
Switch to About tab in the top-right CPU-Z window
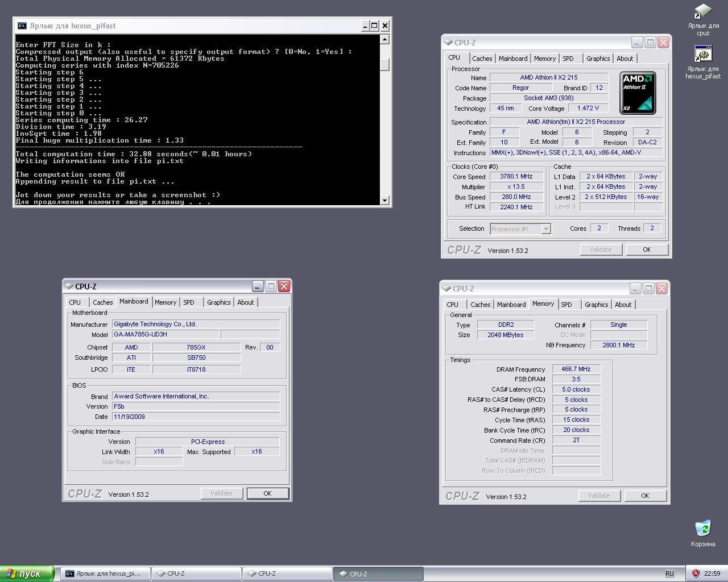[x=624, y=59]
